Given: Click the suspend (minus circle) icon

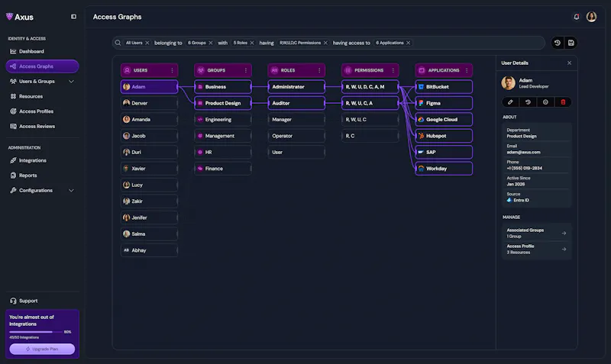Looking at the screenshot, I should coord(545,102).
